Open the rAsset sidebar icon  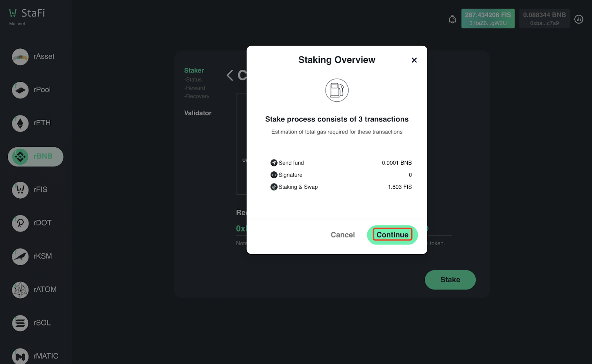click(20, 57)
